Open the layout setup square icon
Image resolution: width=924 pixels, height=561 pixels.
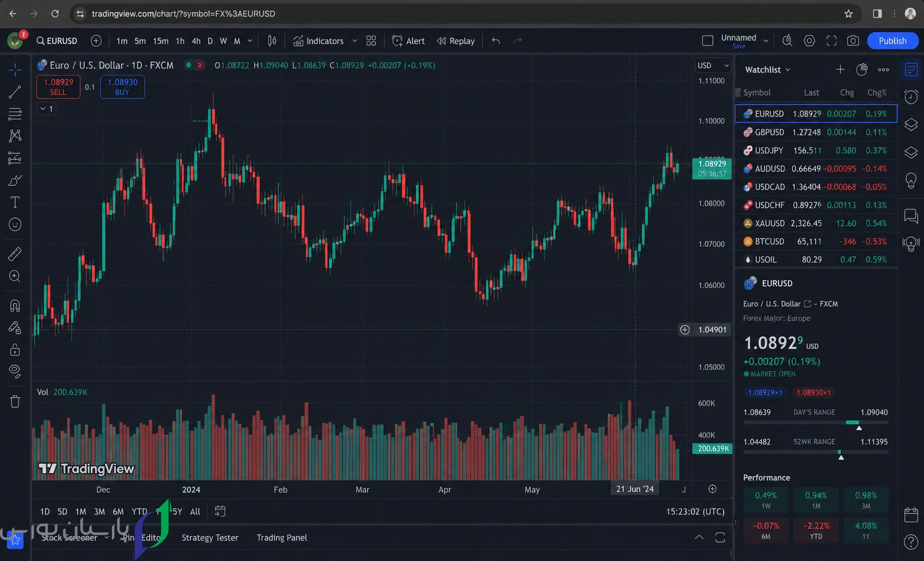pos(708,41)
